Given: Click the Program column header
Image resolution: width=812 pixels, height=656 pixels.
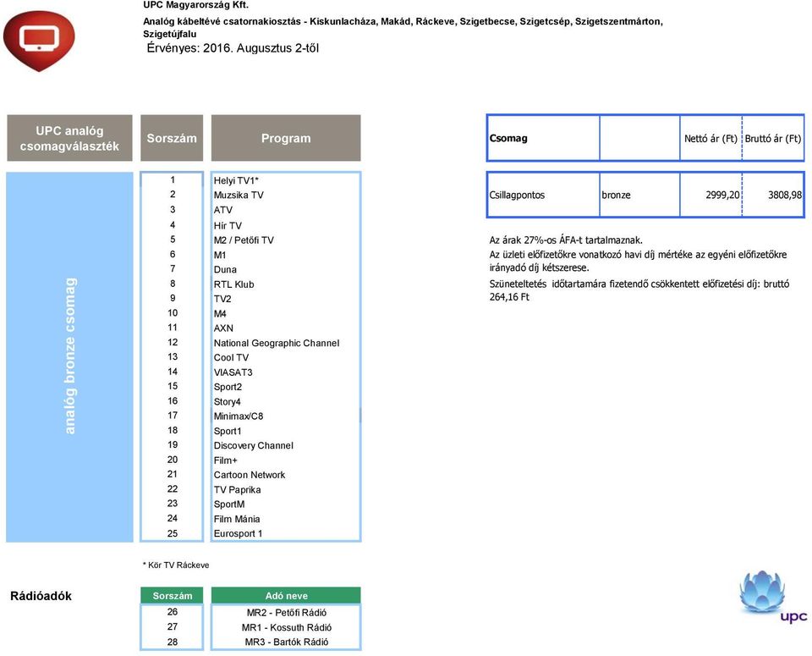Looking at the screenshot, I should click(286, 138).
